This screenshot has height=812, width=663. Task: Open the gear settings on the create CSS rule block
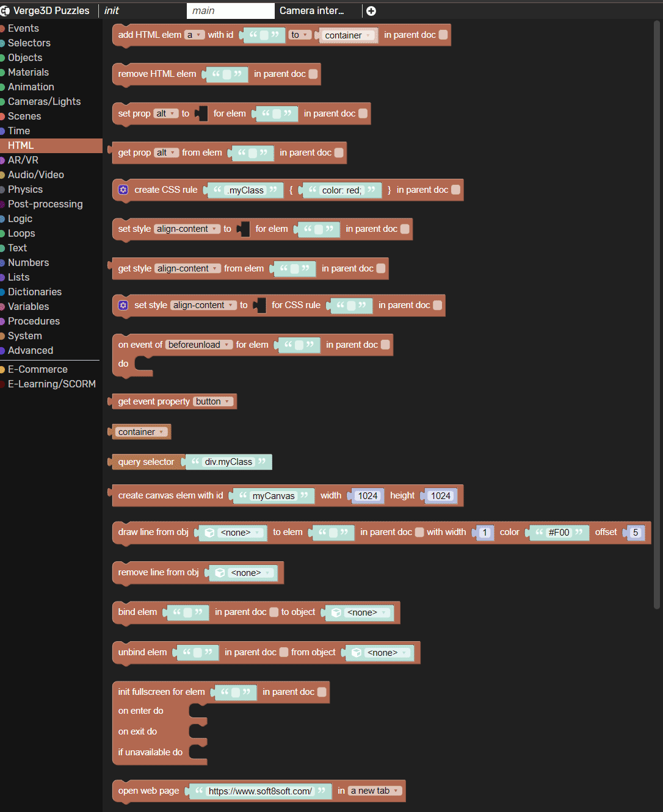123,190
